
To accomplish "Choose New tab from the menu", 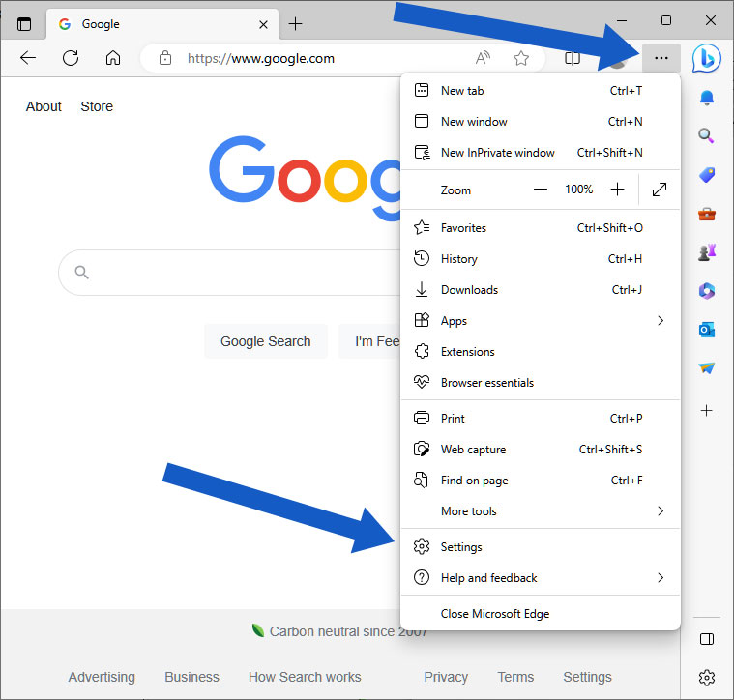I will [x=541, y=91].
